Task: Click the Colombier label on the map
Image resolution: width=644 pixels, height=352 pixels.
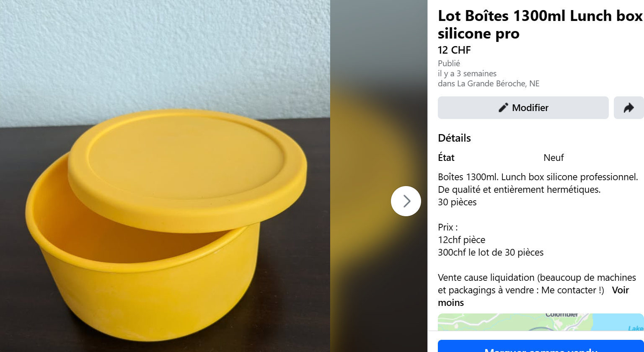Action: coord(561,315)
